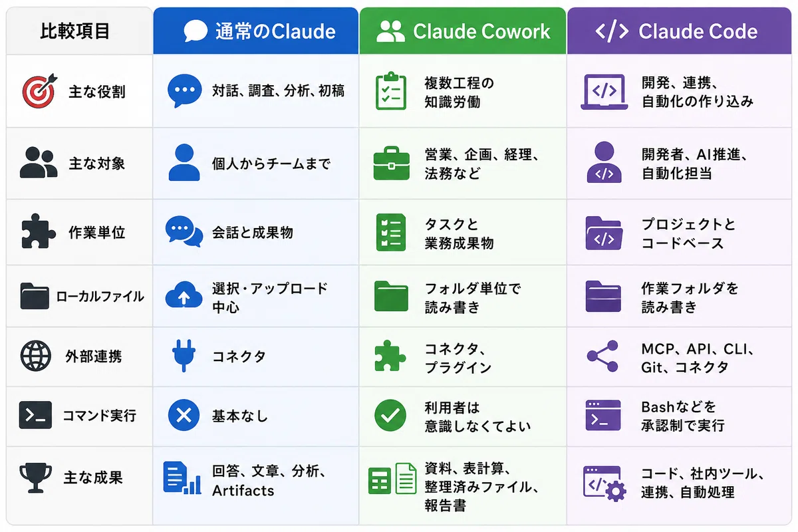This screenshot has height=532, width=798.
Task: Click the 主な成果 row label
Action: [93, 478]
